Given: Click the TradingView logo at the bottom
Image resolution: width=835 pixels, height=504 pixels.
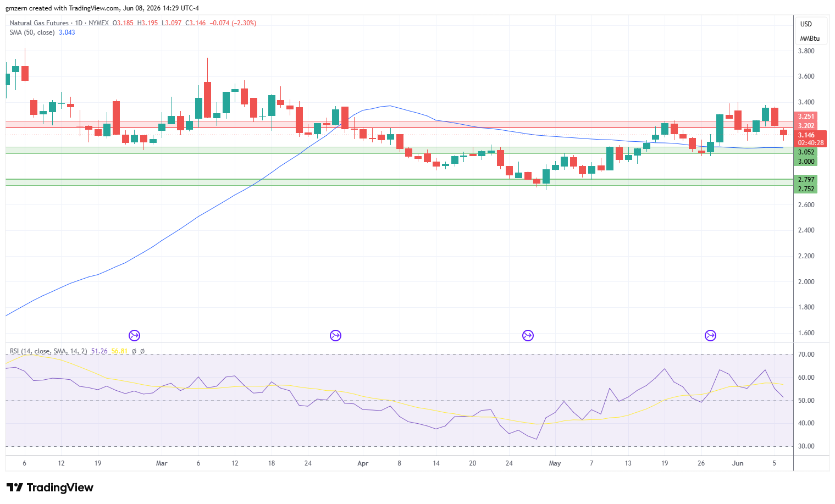Looking at the screenshot, I should 50,488.
